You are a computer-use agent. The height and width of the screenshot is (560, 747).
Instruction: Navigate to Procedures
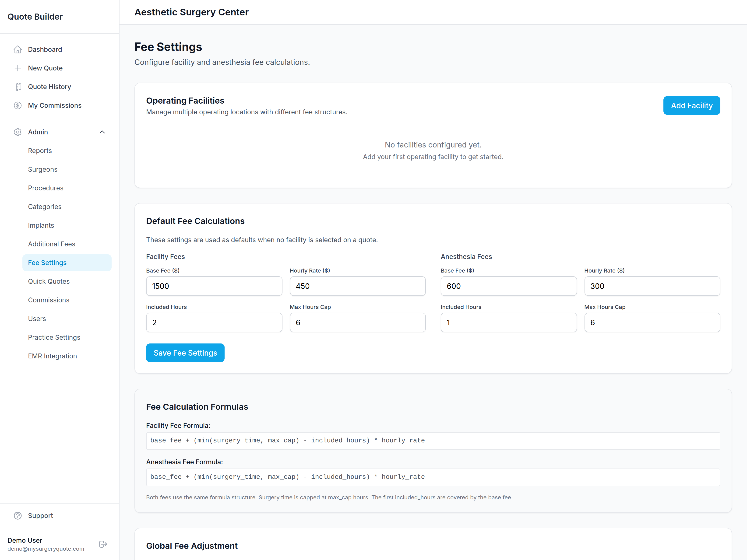coord(67,188)
